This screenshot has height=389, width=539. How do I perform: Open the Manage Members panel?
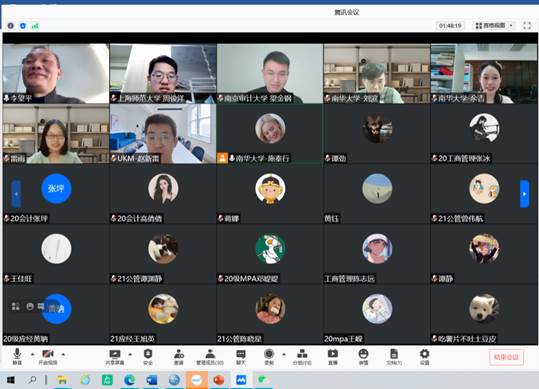(x=210, y=356)
